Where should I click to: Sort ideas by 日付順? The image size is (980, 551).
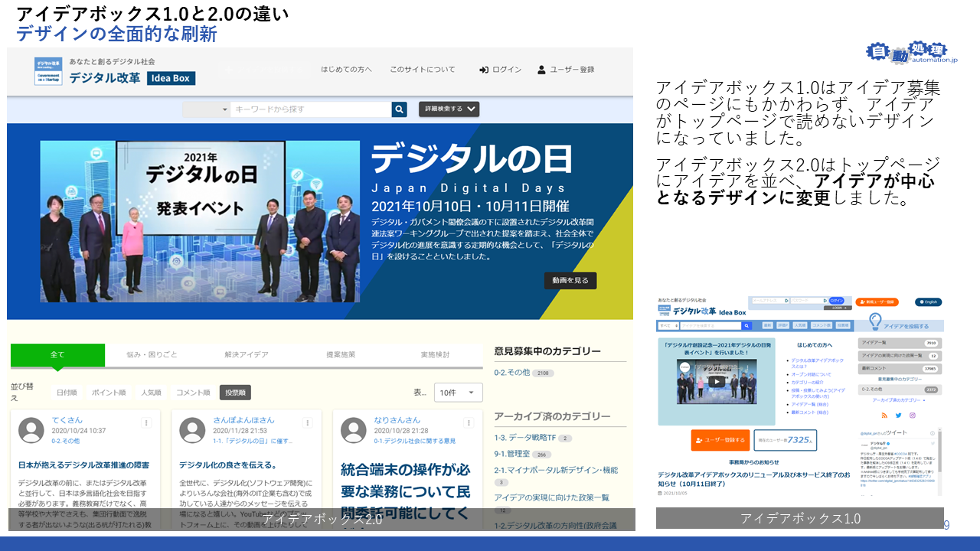[x=67, y=393]
